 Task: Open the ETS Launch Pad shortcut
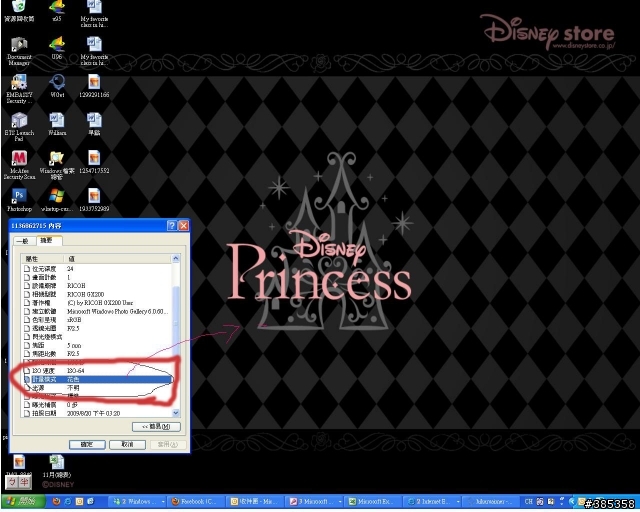19,127
